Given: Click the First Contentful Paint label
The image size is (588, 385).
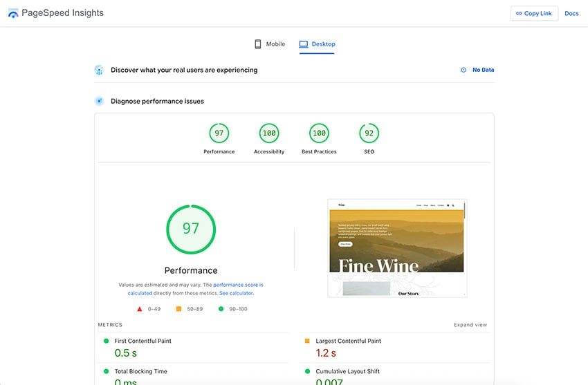Looking at the screenshot, I should point(143,341).
